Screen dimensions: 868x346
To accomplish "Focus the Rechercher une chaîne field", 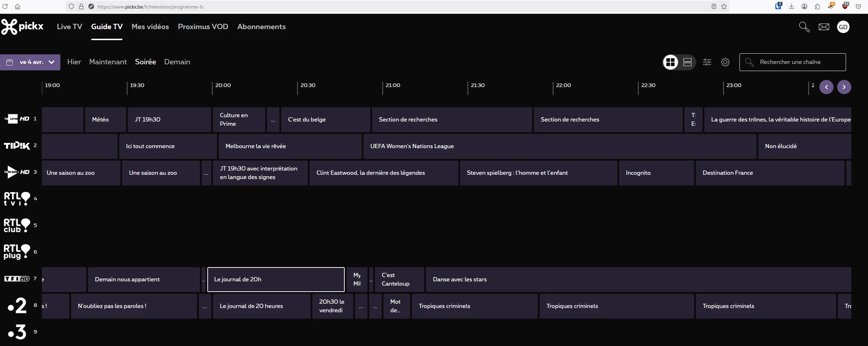I will (793, 62).
